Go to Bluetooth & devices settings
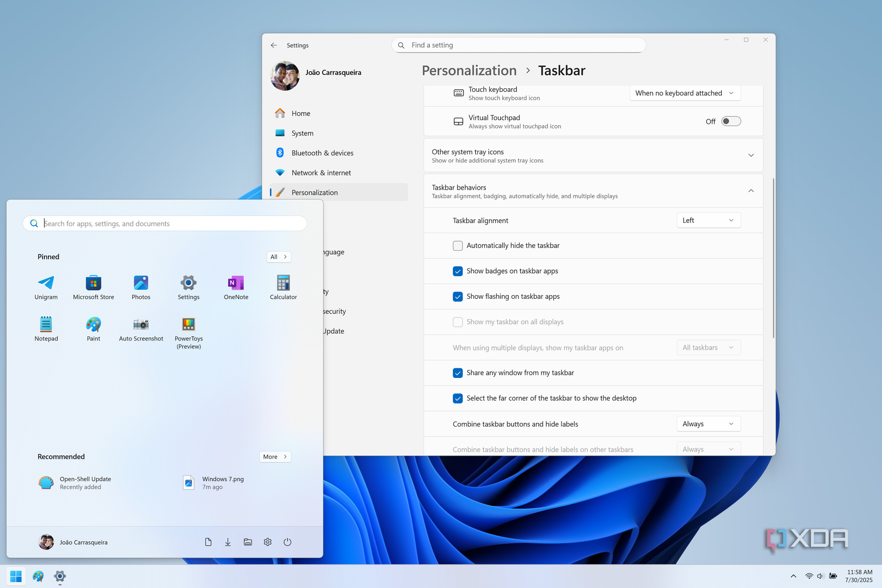Screen dimensions: 882x588 pyautogui.click(x=322, y=152)
